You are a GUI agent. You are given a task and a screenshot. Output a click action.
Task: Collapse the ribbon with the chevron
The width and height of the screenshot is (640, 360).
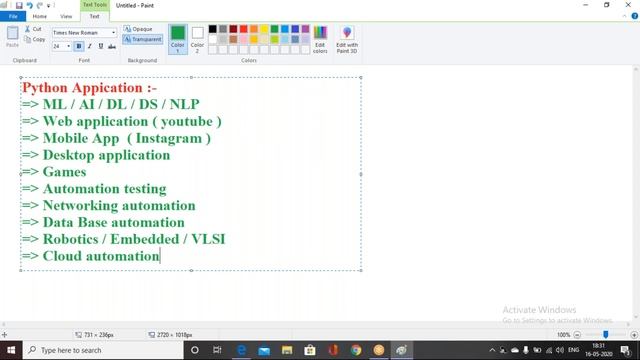[624, 16]
